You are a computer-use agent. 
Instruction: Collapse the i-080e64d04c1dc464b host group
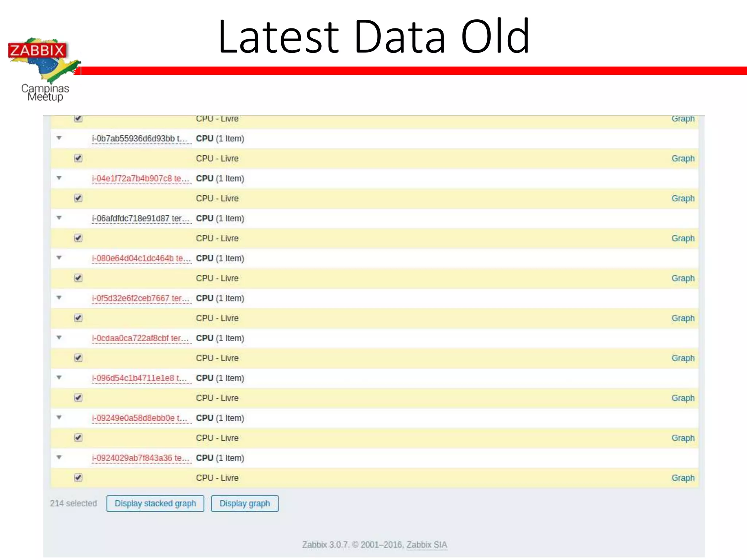(59, 258)
